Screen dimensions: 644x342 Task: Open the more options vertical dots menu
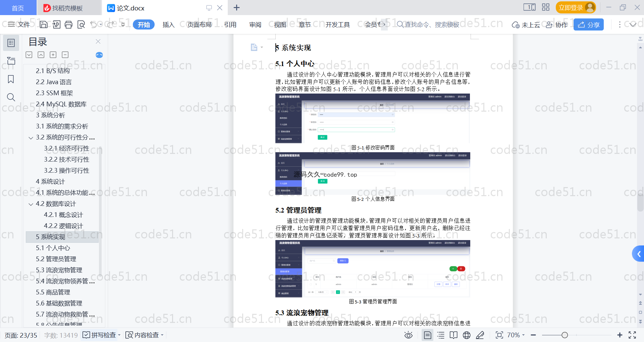620,24
